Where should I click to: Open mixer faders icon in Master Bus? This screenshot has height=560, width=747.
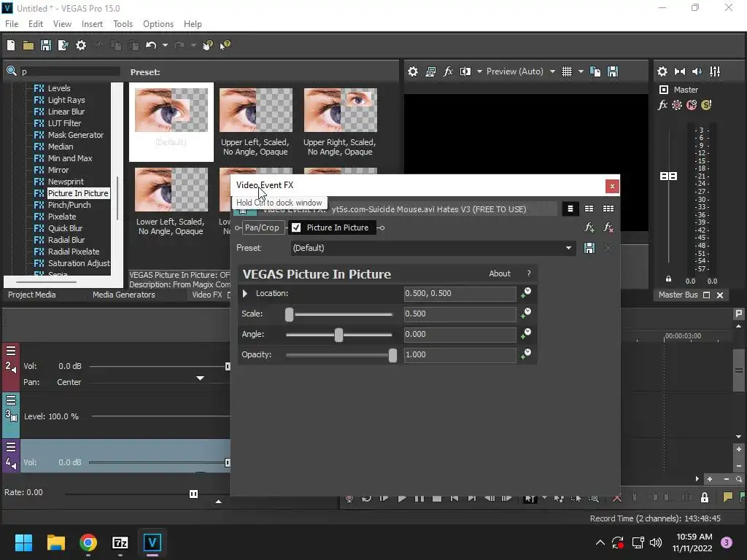[x=715, y=71]
